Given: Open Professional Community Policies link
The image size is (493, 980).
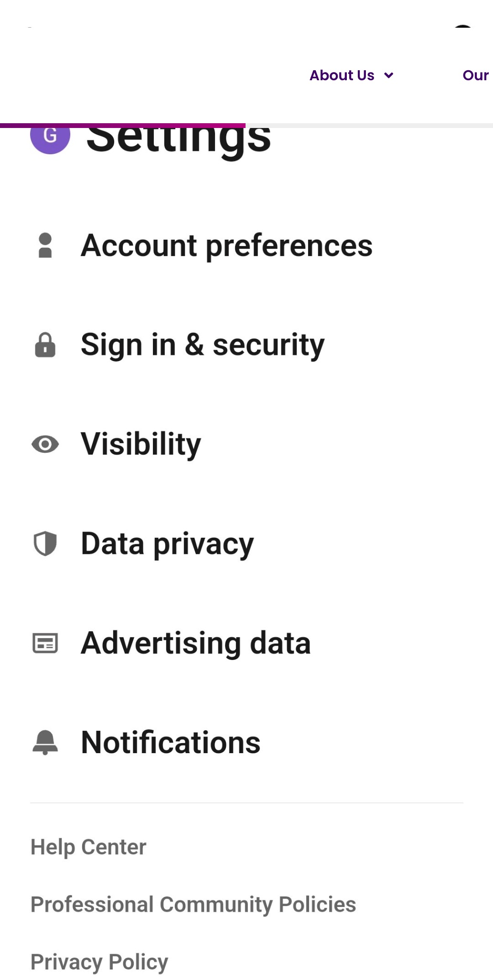Looking at the screenshot, I should click(x=193, y=904).
